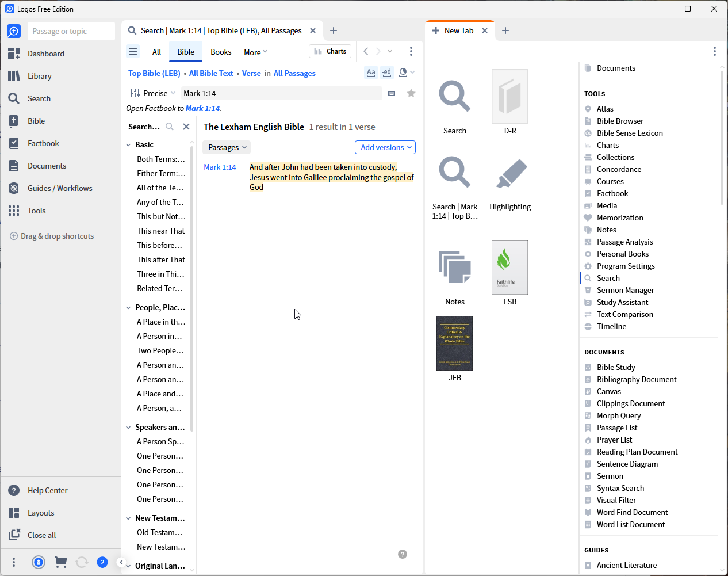Switch to the All search tab
The image size is (728, 576).
click(156, 52)
